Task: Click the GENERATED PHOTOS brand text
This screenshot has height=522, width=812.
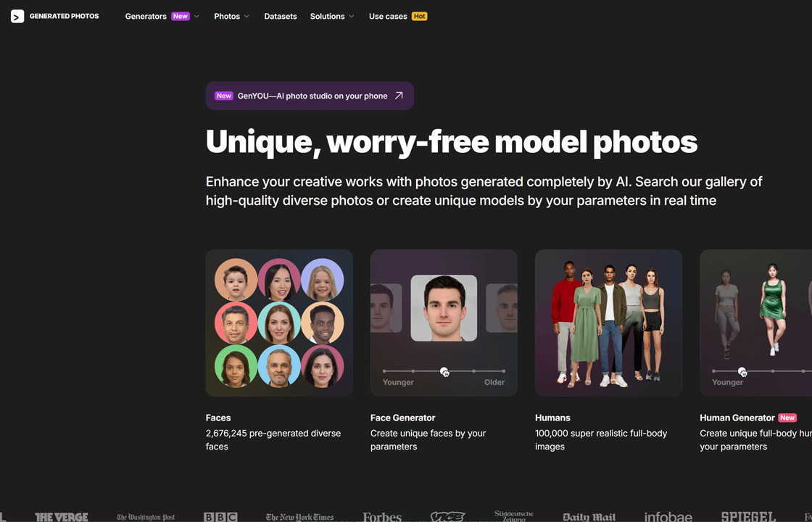Action: tap(65, 17)
